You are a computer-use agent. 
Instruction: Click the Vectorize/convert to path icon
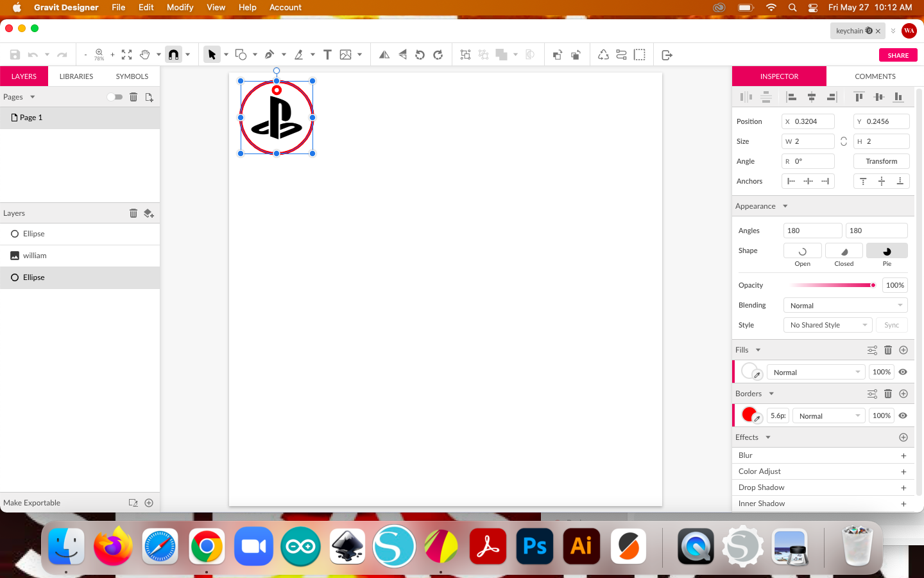pos(603,55)
